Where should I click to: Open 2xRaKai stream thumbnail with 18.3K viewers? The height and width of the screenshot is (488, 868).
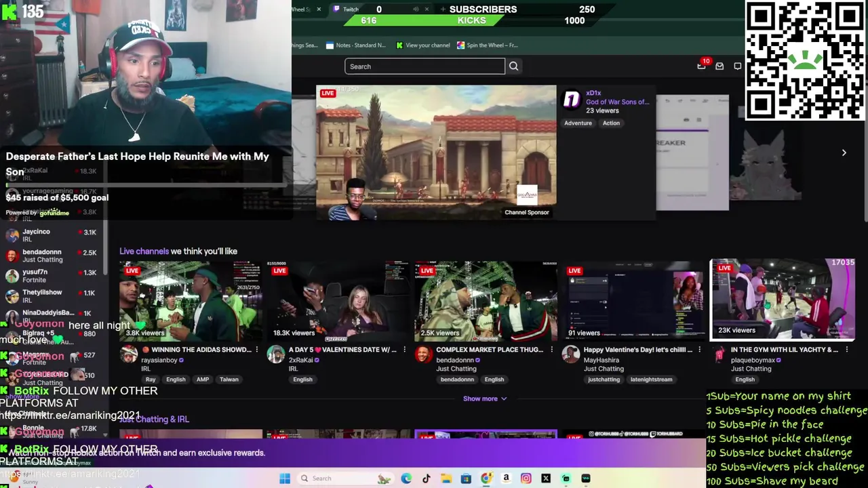(x=338, y=302)
